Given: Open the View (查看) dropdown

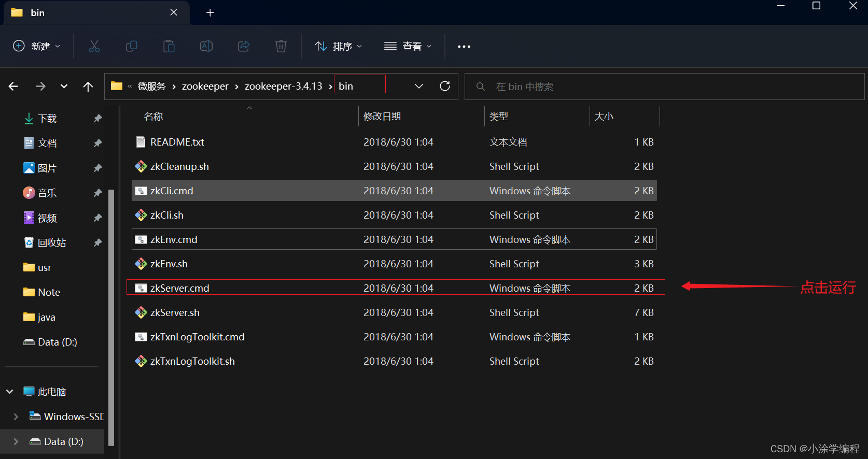Looking at the screenshot, I should pyautogui.click(x=408, y=46).
